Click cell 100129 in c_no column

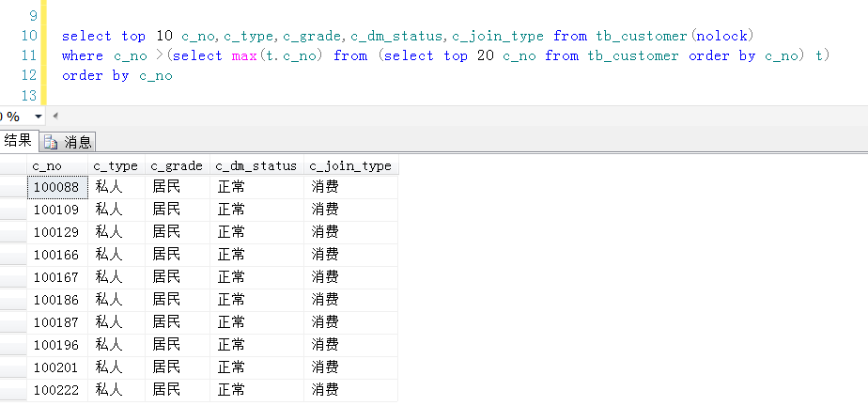pos(57,233)
